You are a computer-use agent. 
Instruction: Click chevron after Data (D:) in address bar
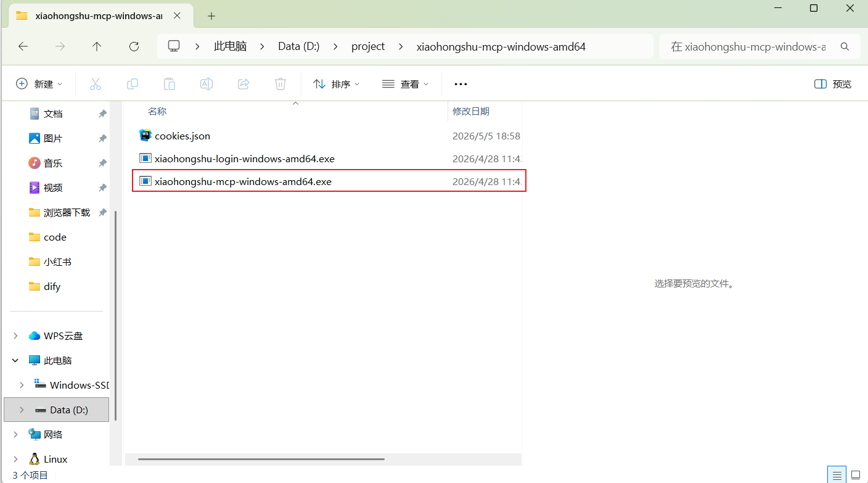pos(335,46)
